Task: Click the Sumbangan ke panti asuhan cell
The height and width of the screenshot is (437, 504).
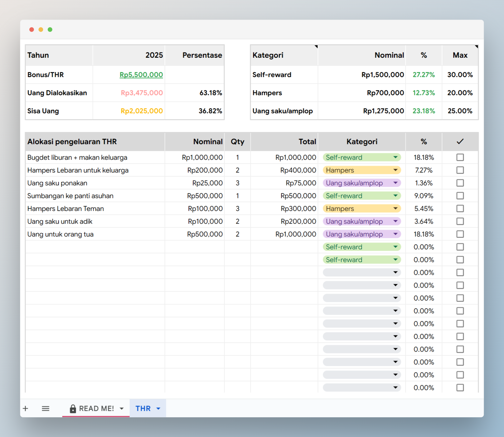Action: coord(95,196)
